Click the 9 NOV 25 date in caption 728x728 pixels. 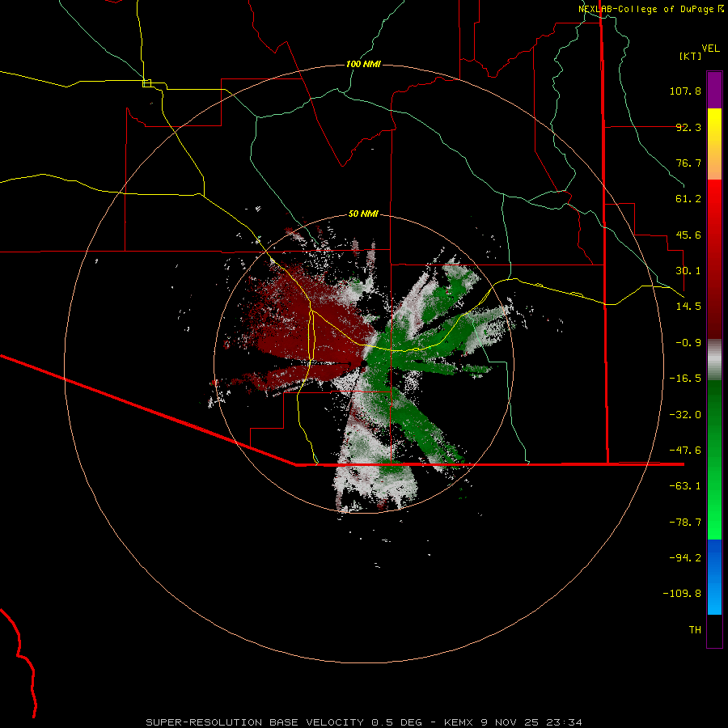pyautogui.click(x=511, y=722)
